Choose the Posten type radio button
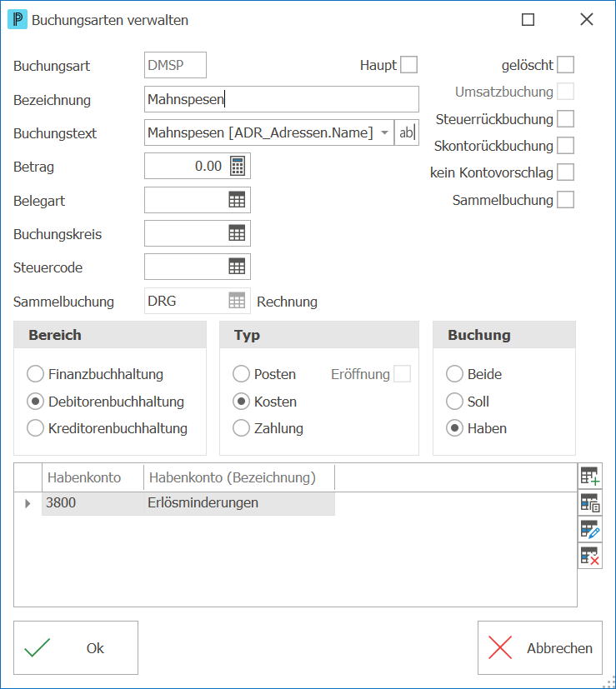The image size is (616, 689). (242, 374)
